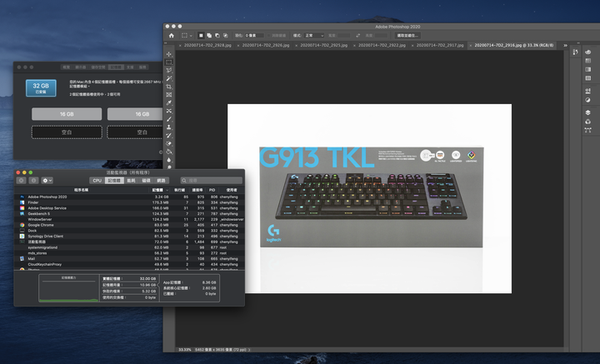600x364 pixels.
Task: Click the Select and Mask button
Action: coord(407,36)
